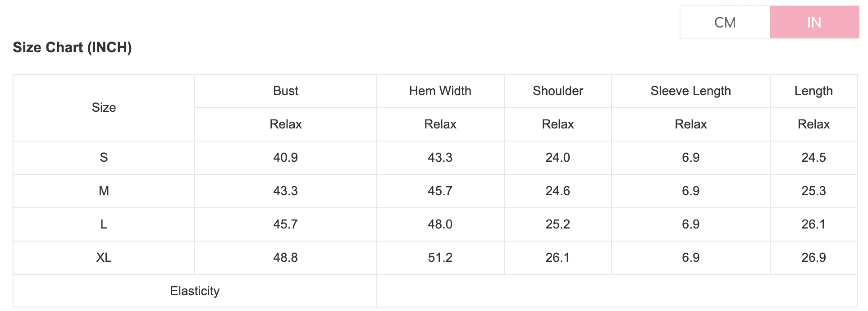Click the Sleeve Length column header
The width and height of the screenshot is (868, 311).
click(x=690, y=91)
